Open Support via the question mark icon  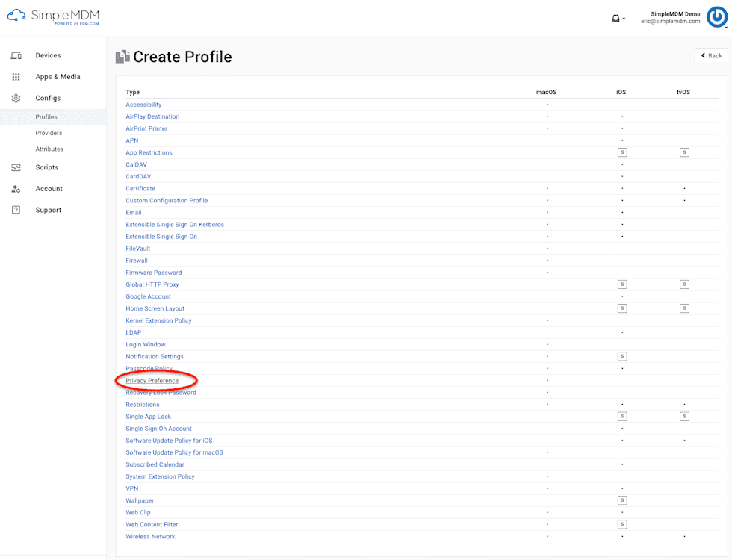[16, 210]
